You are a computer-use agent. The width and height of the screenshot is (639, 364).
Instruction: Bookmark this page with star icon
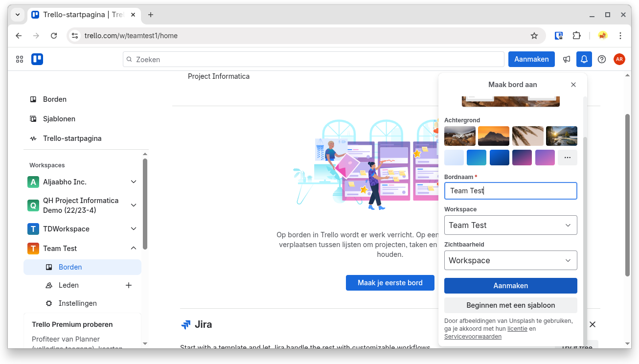tap(534, 36)
